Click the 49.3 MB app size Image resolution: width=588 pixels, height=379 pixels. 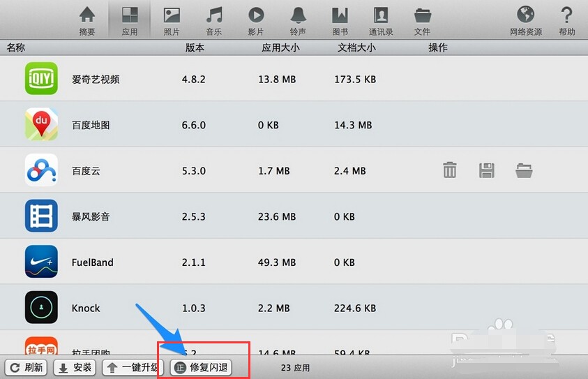click(277, 262)
